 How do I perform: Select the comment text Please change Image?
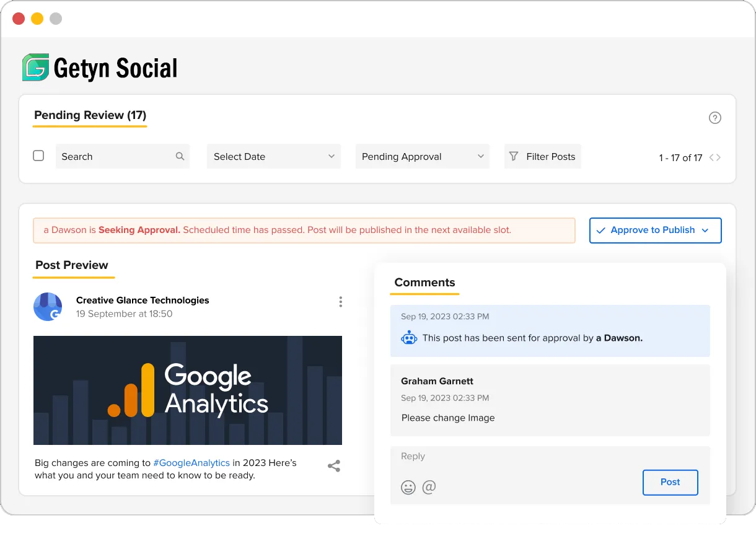pos(448,418)
